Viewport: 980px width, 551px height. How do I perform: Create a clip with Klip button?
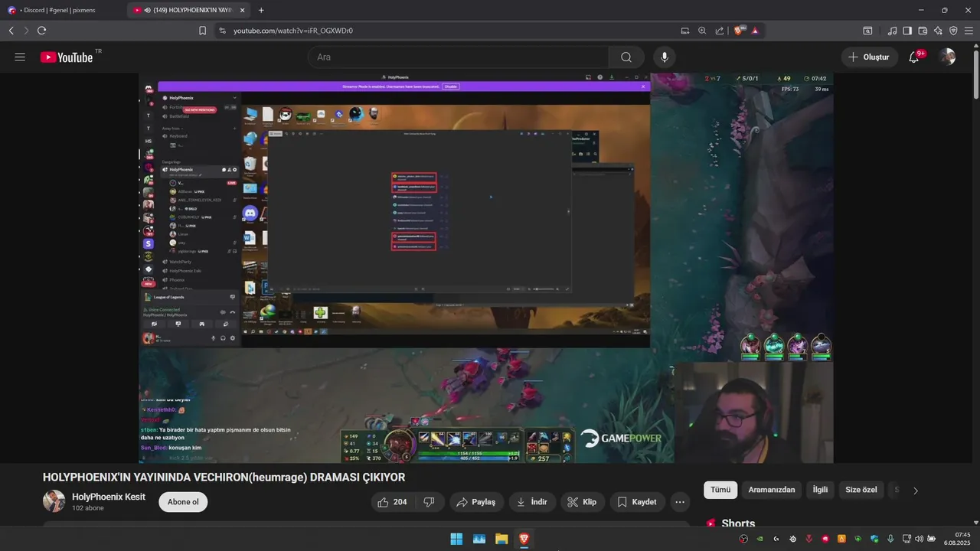pos(582,502)
